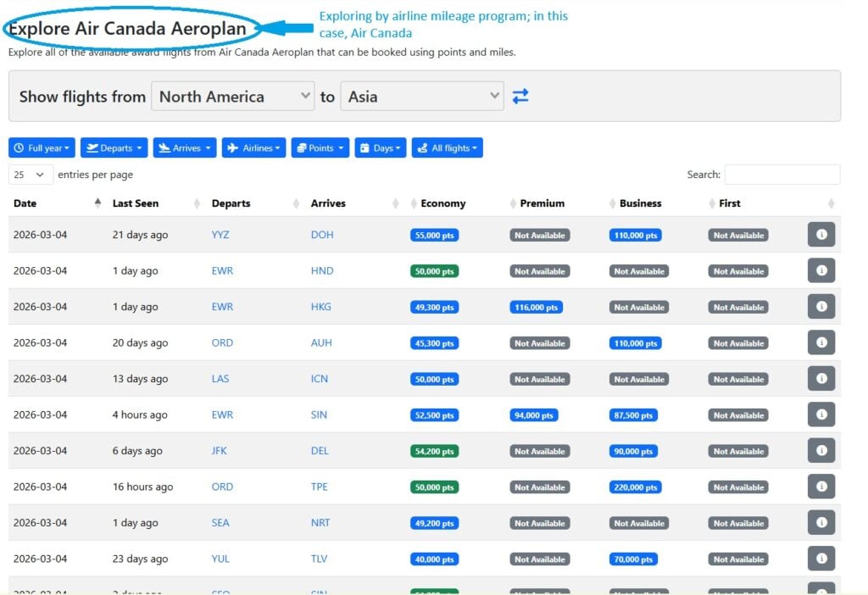Expand the Full year filter
This screenshot has height=595, width=868.
coord(42,147)
